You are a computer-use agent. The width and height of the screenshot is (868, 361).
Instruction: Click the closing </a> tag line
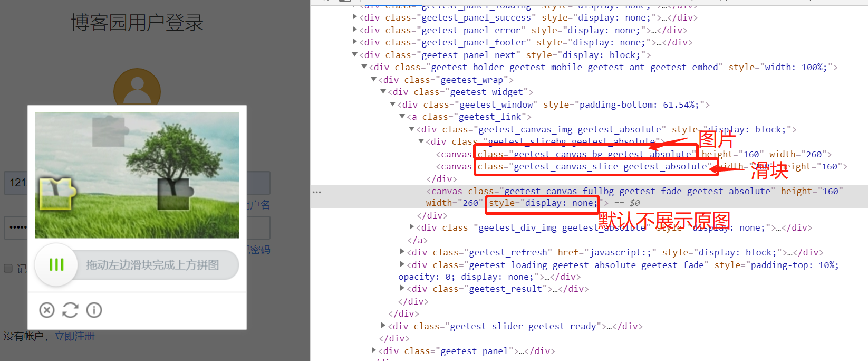click(417, 240)
